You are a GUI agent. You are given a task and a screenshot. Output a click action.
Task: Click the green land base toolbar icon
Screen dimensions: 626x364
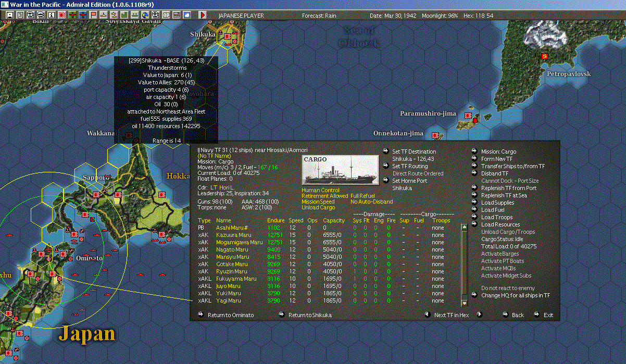click(x=124, y=15)
